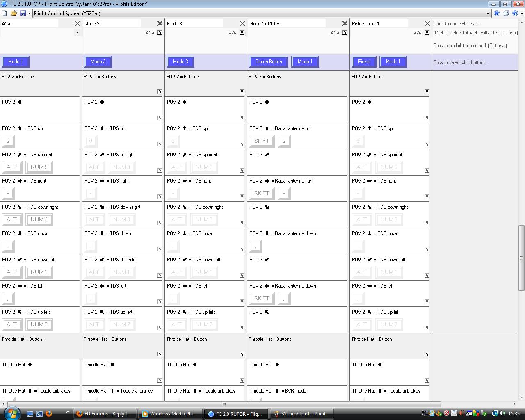Screen dimensions: 525x420
Task: Delete the Mode 2 shiftstate with its X
Action: [160, 23]
